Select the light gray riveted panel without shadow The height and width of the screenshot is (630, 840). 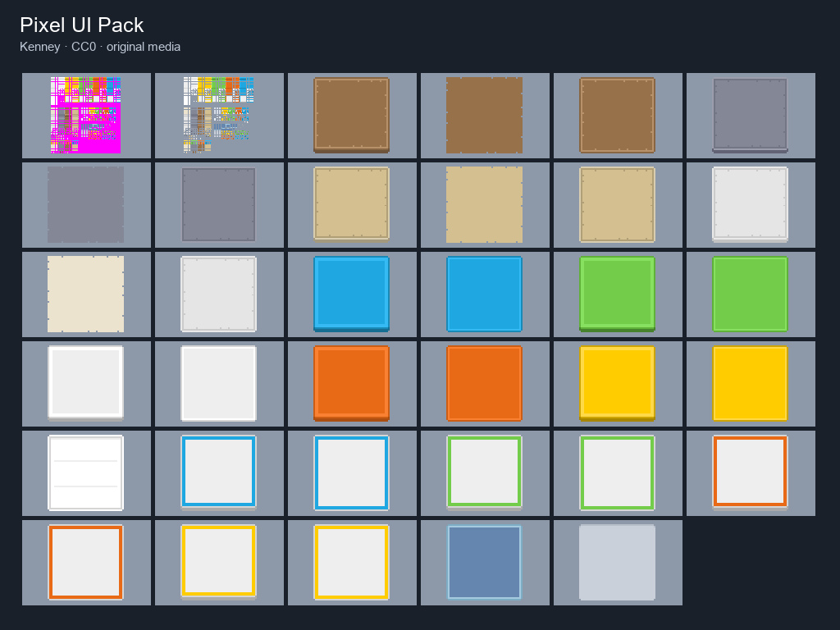point(218,294)
